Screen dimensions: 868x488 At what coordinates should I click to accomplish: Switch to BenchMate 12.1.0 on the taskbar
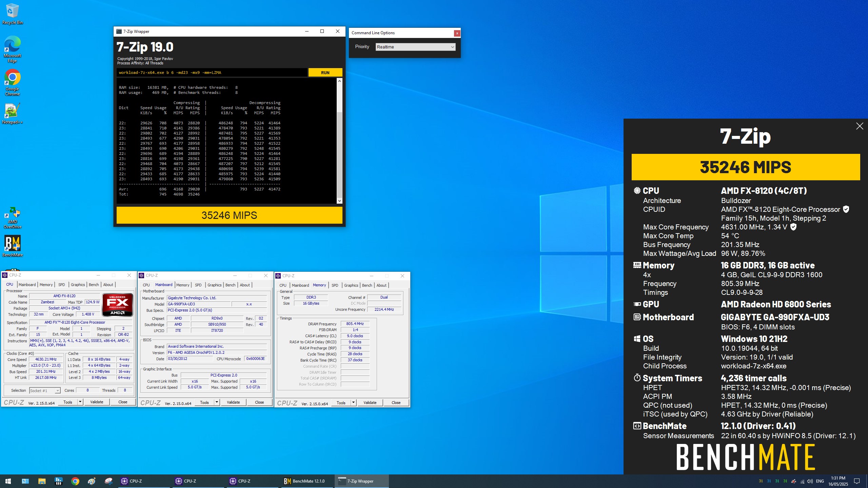(307, 481)
